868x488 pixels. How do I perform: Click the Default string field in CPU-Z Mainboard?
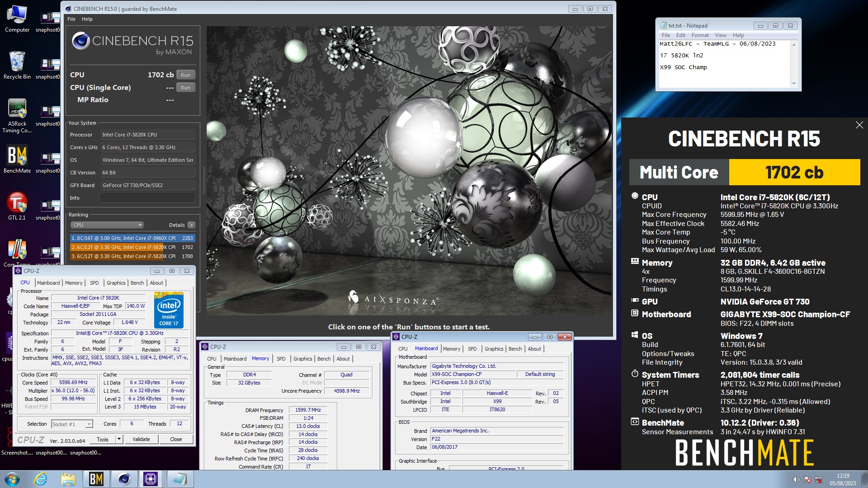pyautogui.click(x=540, y=374)
